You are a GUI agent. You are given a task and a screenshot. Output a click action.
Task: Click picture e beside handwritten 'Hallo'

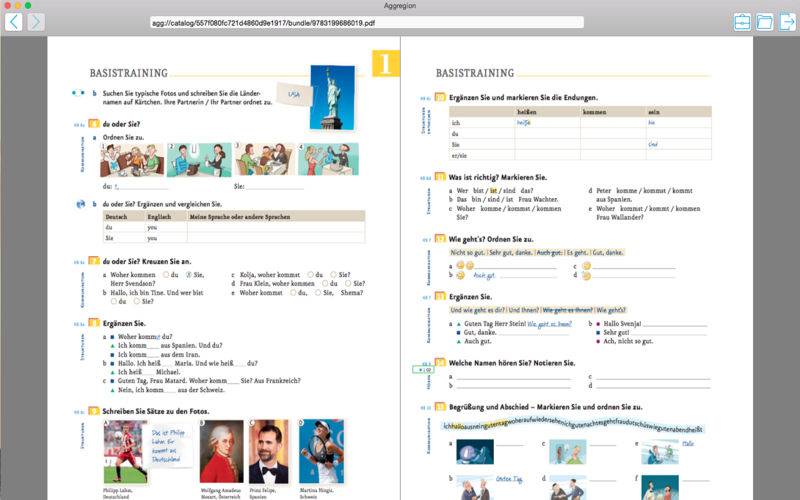coord(660,452)
